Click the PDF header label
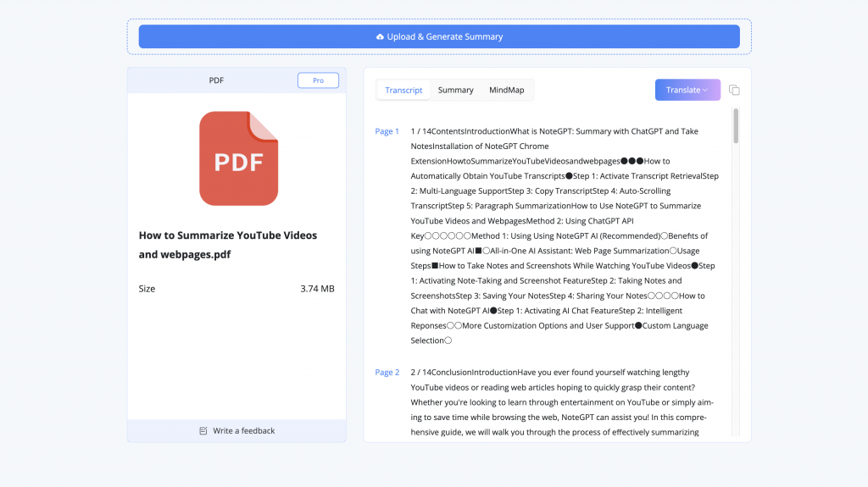This screenshot has height=487, width=868. (216, 80)
